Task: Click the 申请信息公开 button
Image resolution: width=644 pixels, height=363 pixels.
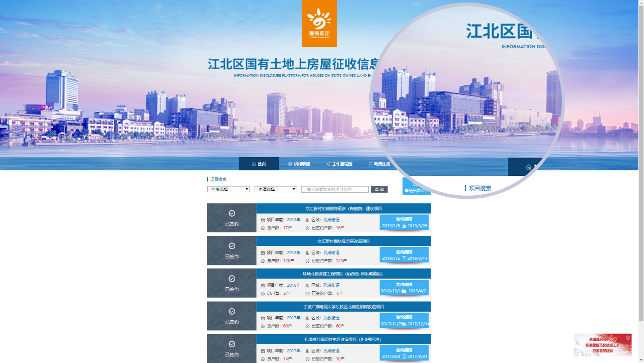Action: click(416, 189)
